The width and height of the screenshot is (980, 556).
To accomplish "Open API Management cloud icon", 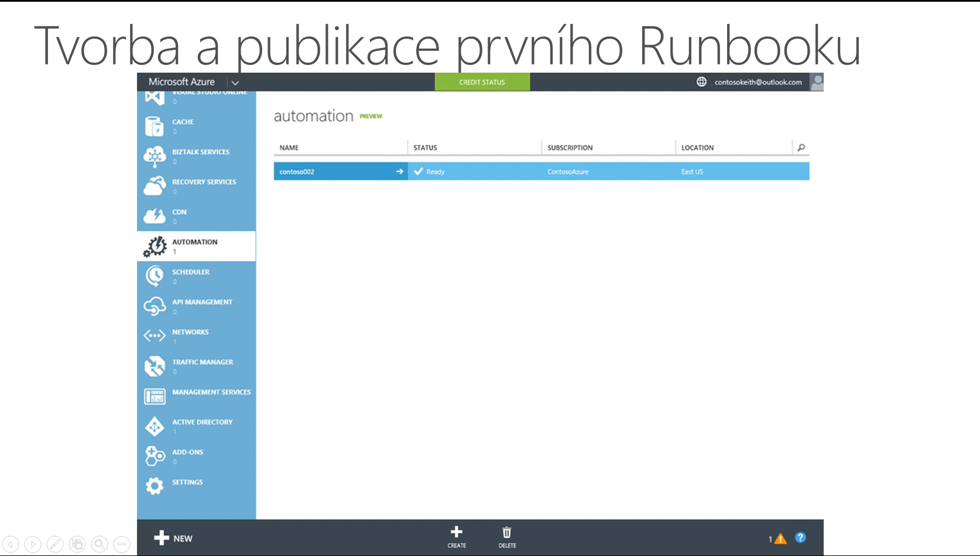I will [x=155, y=306].
